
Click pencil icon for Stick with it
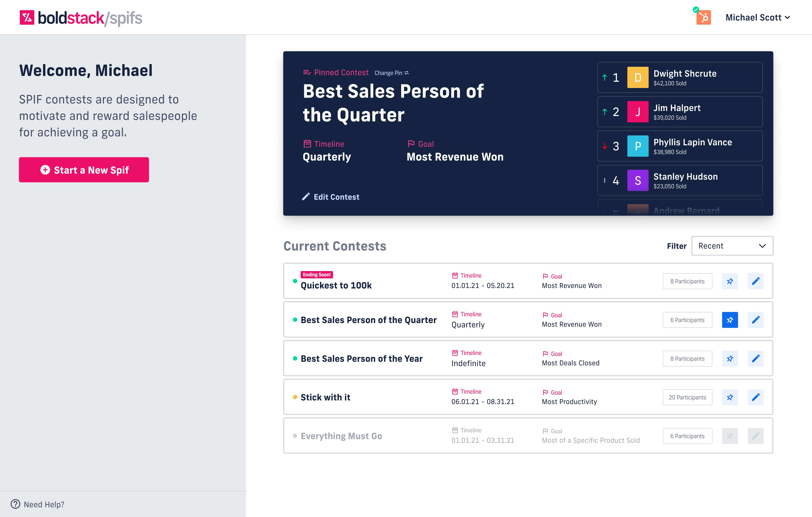click(755, 397)
